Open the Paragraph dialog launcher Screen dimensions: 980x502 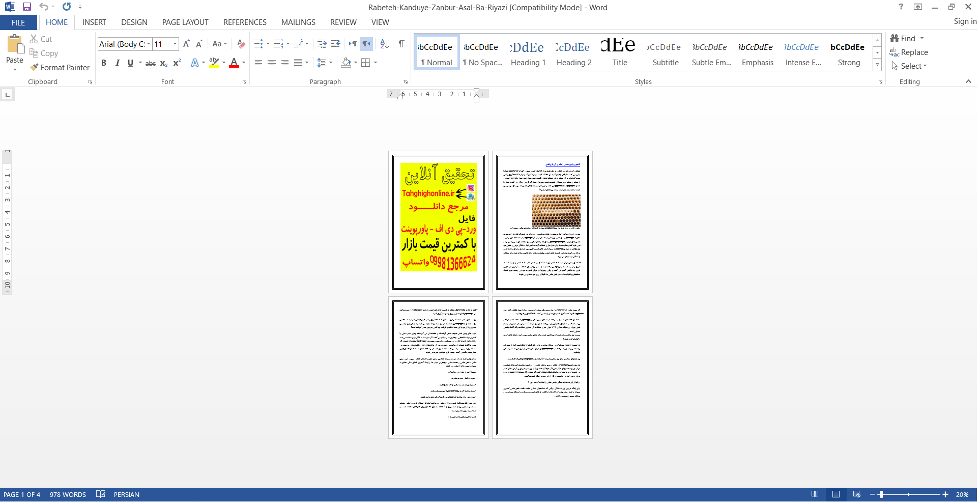[x=406, y=82]
